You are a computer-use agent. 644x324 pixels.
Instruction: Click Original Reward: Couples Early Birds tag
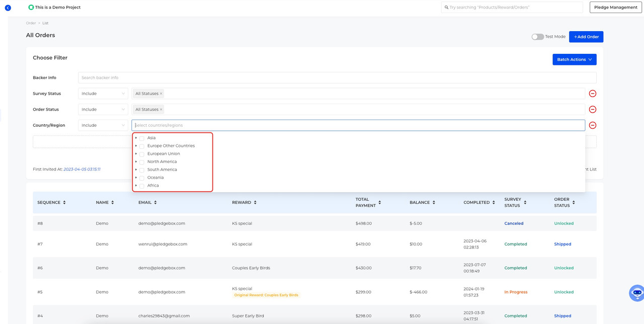[x=266, y=295]
